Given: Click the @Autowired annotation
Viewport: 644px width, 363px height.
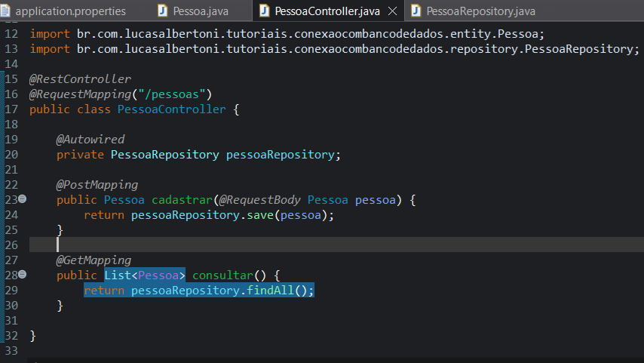Looking at the screenshot, I should pos(90,140).
